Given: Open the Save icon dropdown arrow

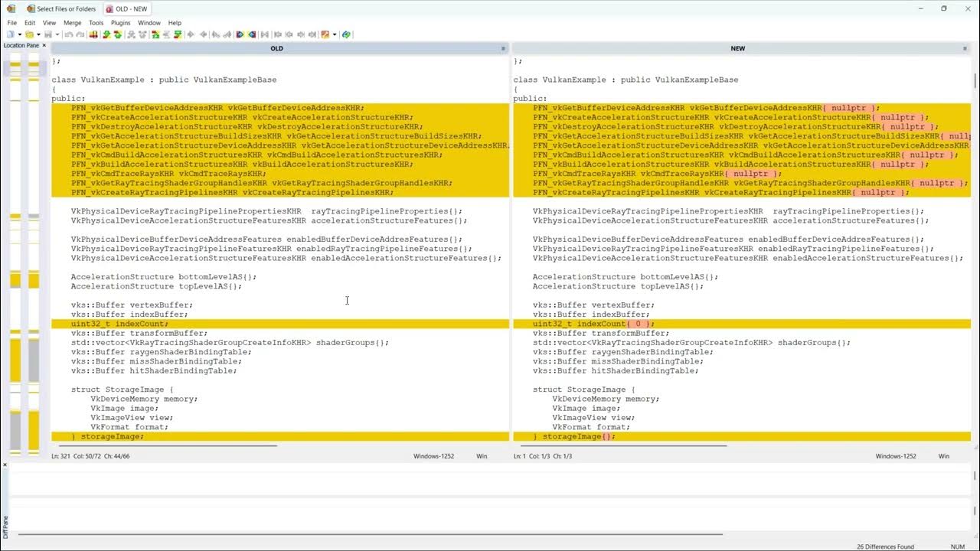Looking at the screenshot, I should 57,34.
